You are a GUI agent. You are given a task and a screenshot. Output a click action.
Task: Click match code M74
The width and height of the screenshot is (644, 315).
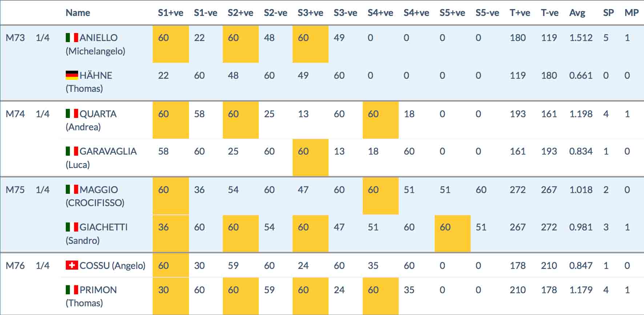coord(15,114)
